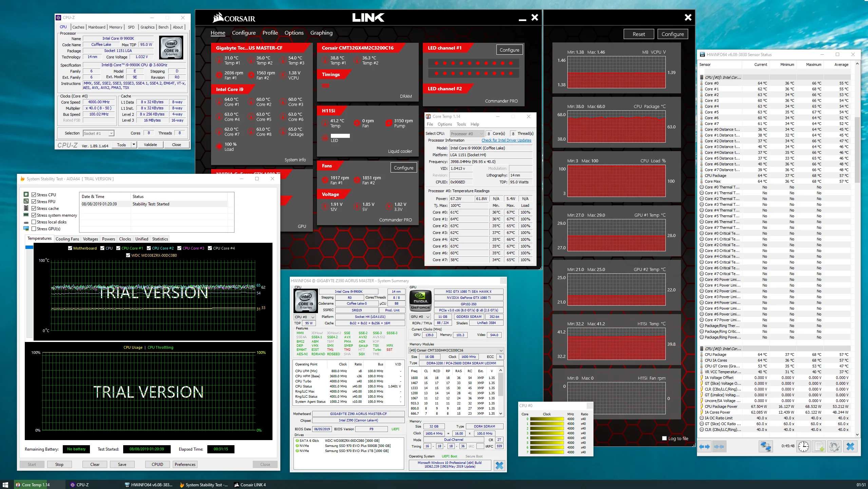Enable Stress local disks checkbox
This screenshot has width=868, height=489.
34,222
